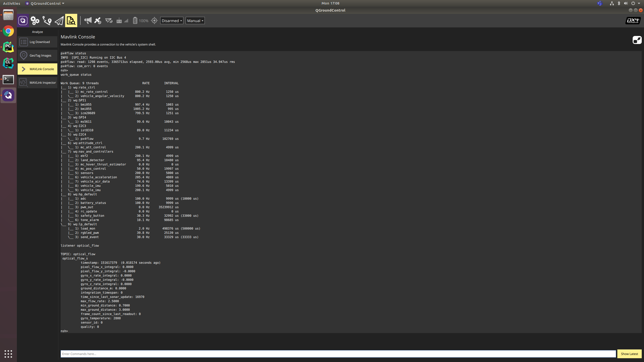Screen dimensions: 644x362
Task: Click the PX4 Autopilot logo
Action: pyautogui.click(x=632, y=21)
